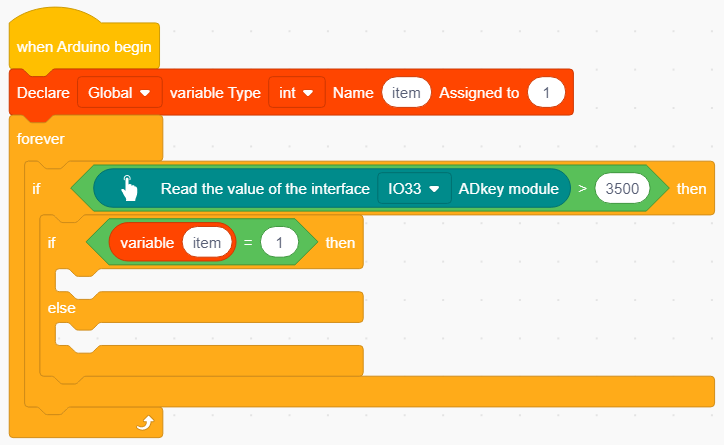Click the forever loop arrow icon

(145, 422)
